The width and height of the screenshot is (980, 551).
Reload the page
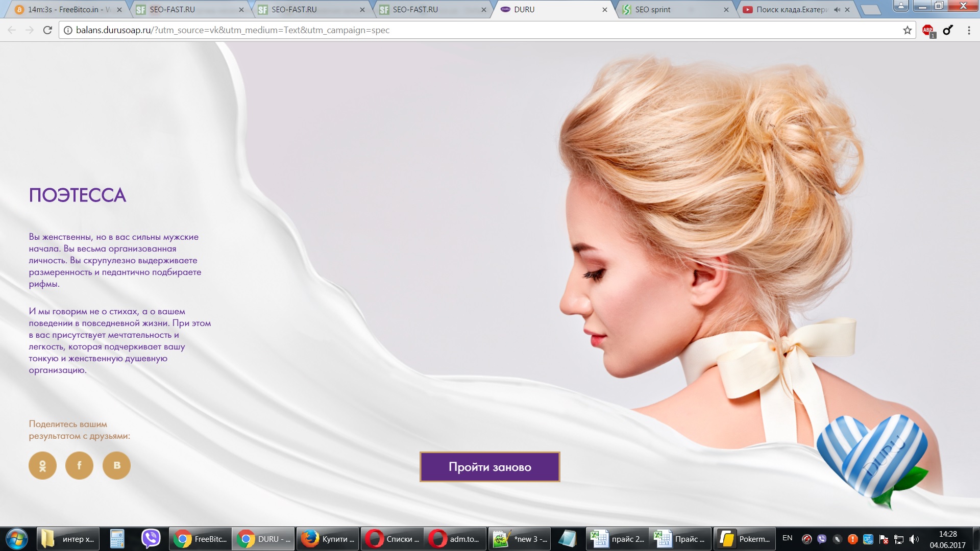[x=47, y=30]
